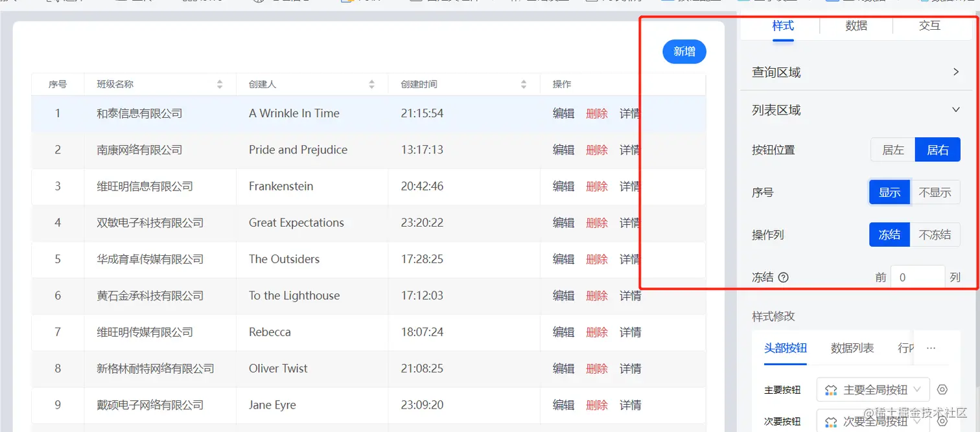This screenshot has width=980, height=432.
Task: Delete the 华成育卓传媒有限公司 row
Action: click(x=597, y=259)
